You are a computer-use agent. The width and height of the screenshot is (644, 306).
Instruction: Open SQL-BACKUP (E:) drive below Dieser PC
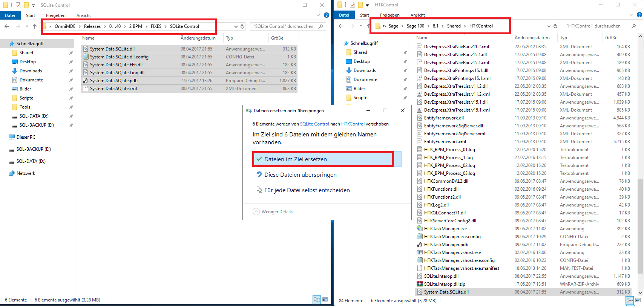coord(33,149)
